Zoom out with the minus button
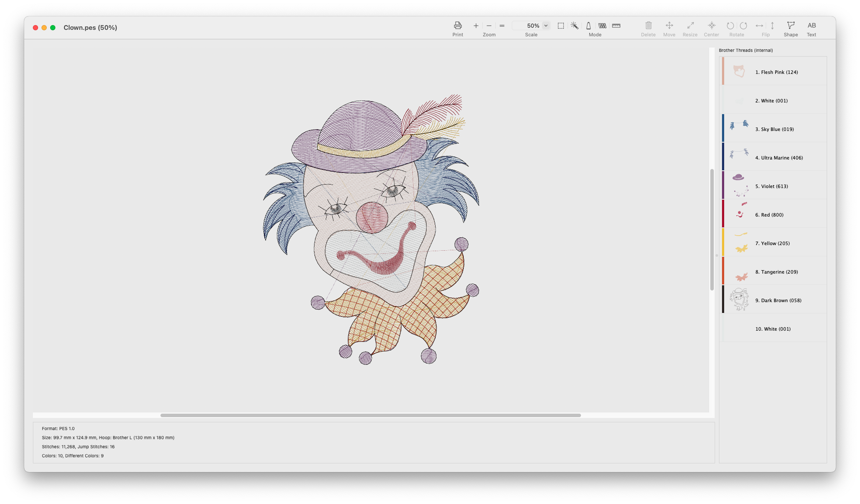The width and height of the screenshot is (860, 504). tap(489, 26)
